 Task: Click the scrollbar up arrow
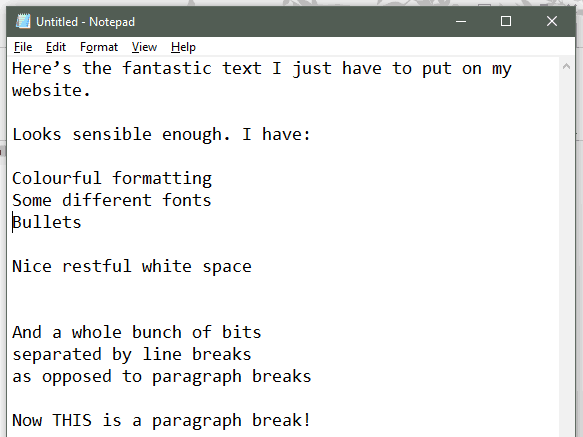click(566, 67)
